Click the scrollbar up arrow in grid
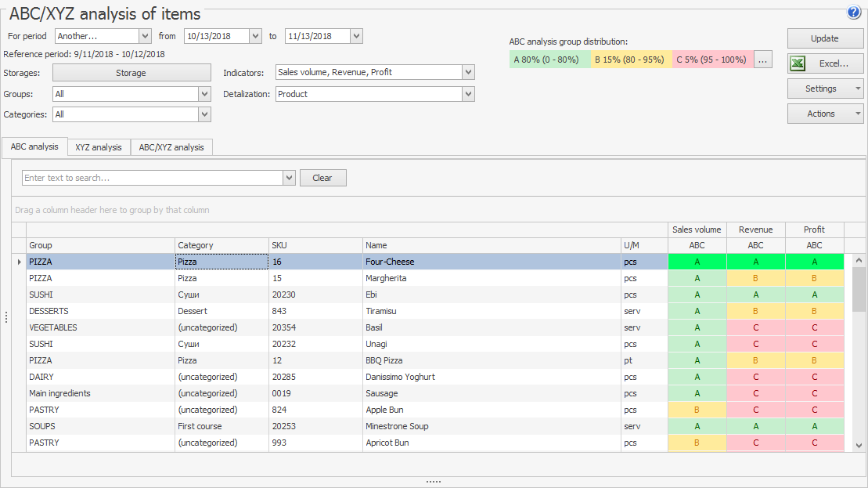Viewport: 868px width, 488px height. pos(859,261)
